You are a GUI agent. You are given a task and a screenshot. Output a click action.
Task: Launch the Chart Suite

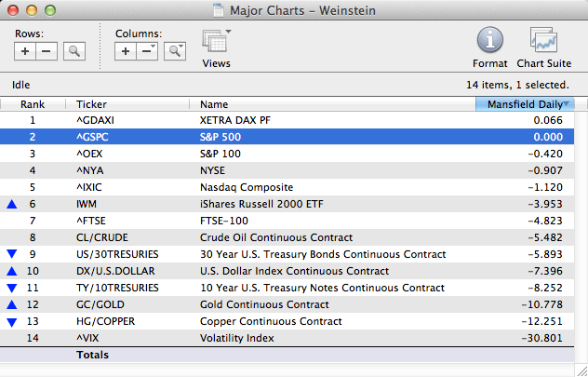(542, 47)
